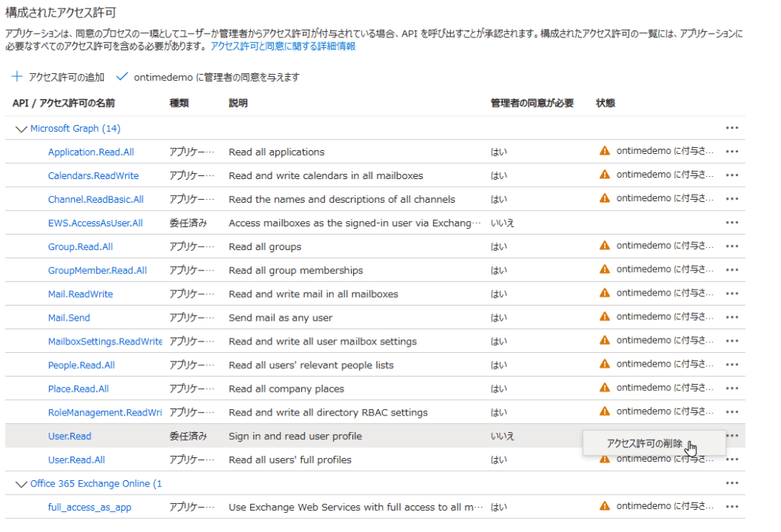Click the warning icon in Place.Read.All row

point(605,387)
